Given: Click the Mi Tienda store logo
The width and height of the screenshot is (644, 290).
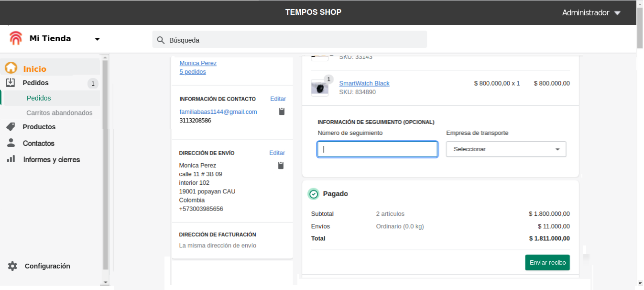Looking at the screenshot, I should pos(16,38).
